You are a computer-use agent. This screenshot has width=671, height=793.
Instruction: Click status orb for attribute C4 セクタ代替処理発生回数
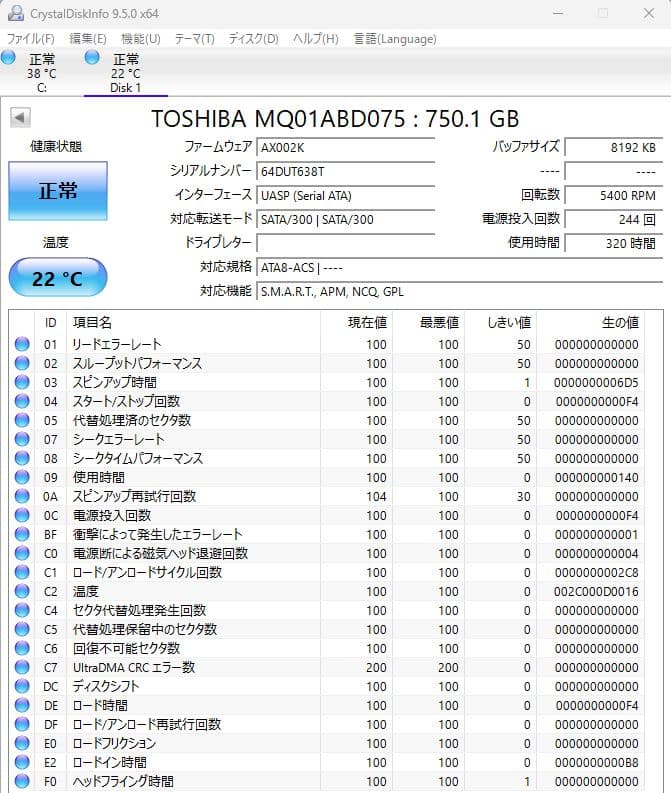(22, 610)
